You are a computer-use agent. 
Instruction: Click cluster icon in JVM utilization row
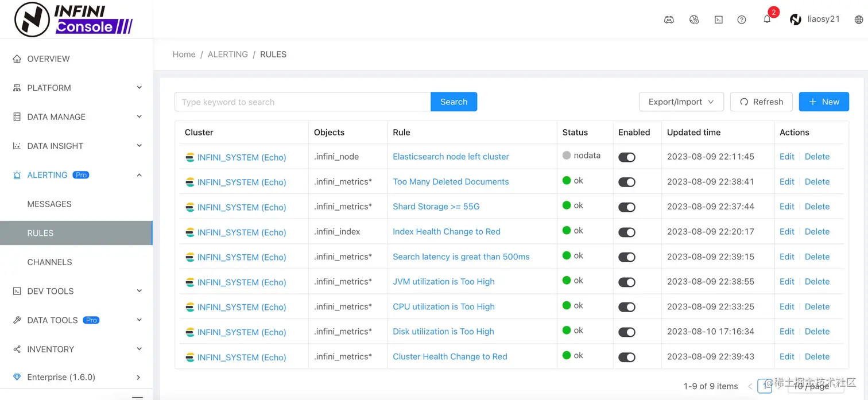(x=190, y=282)
